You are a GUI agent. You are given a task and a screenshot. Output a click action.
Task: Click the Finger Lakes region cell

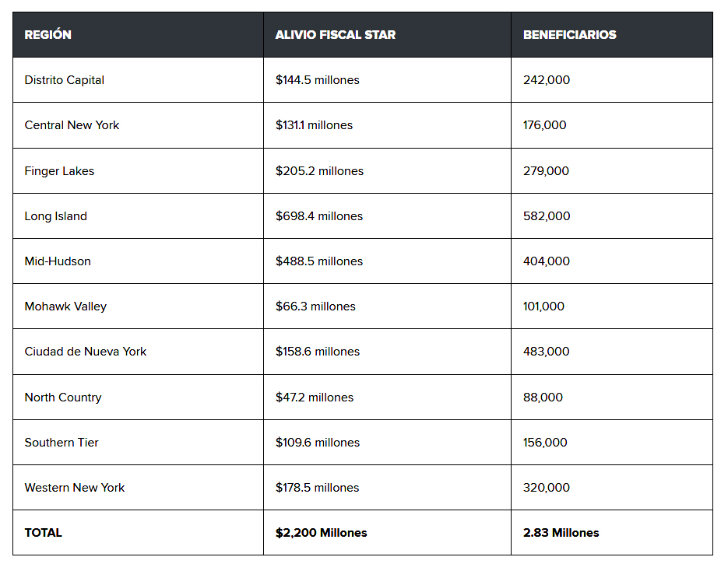click(59, 171)
